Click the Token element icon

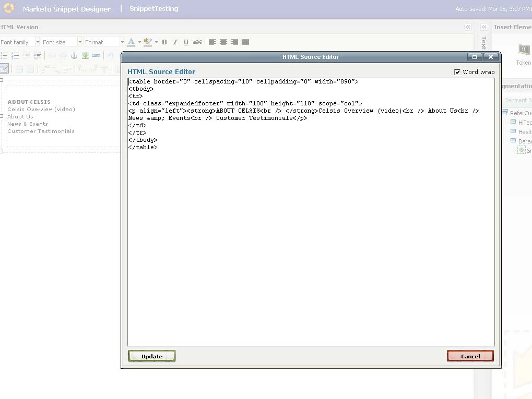point(525,50)
